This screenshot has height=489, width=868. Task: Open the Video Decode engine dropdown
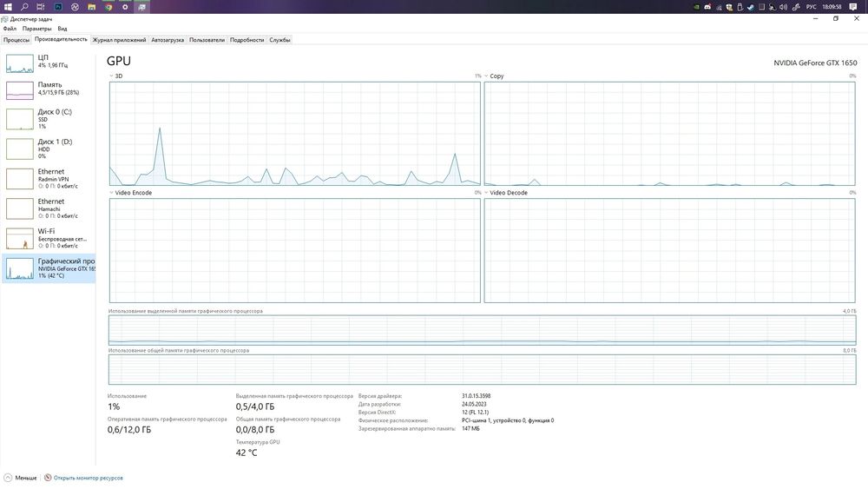506,193
